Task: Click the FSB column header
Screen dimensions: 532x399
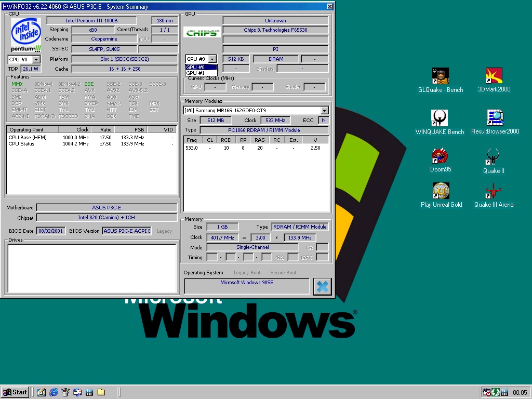Action: 131,129
